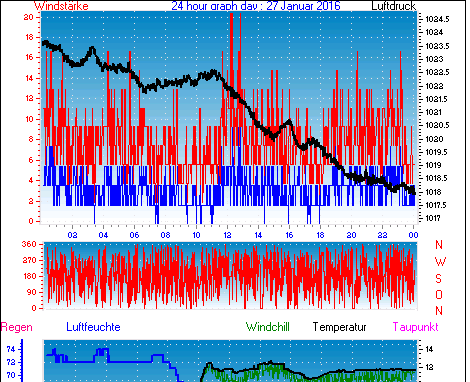Select the red O compass letter

click(439, 295)
